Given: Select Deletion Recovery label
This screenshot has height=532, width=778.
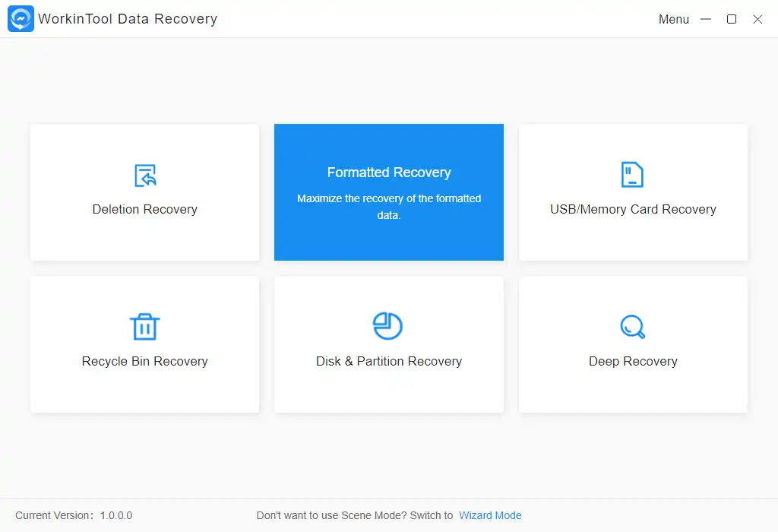Looking at the screenshot, I should (x=145, y=210).
